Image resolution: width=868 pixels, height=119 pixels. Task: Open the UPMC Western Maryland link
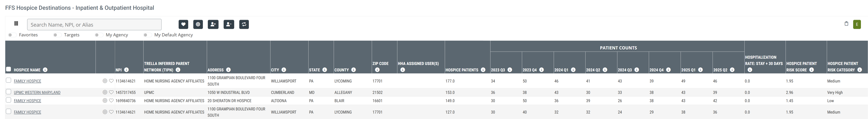[x=37, y=93]
